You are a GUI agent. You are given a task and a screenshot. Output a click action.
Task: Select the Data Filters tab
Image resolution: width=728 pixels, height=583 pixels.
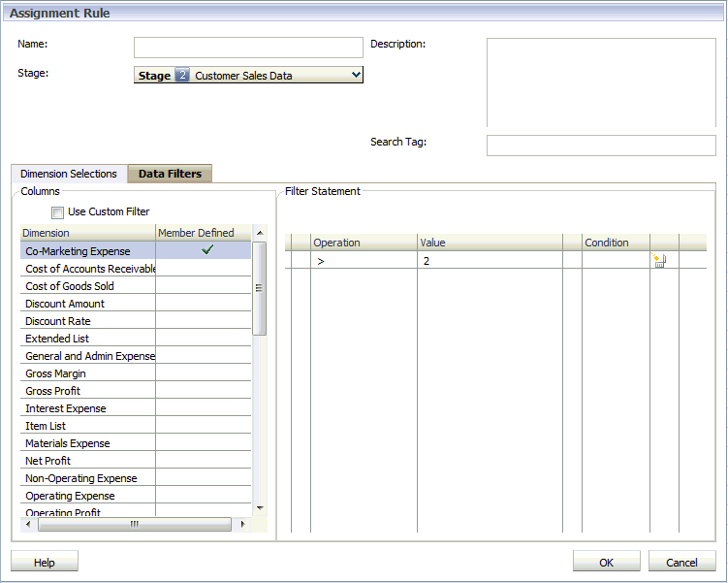tap(170, 174)
